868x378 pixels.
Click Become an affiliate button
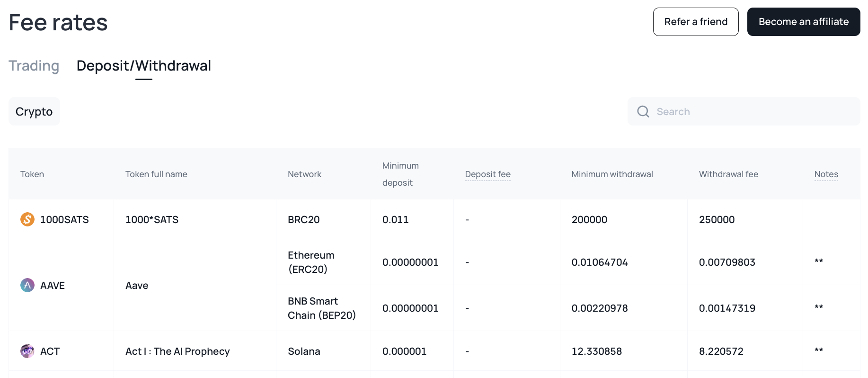click(x=803, y=22)
